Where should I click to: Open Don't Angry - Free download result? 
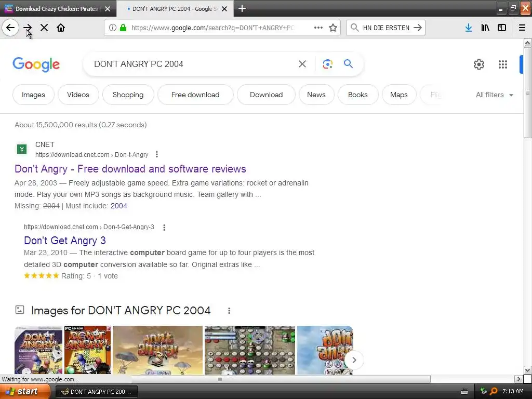pyautogui.click(x=130, y=169)
